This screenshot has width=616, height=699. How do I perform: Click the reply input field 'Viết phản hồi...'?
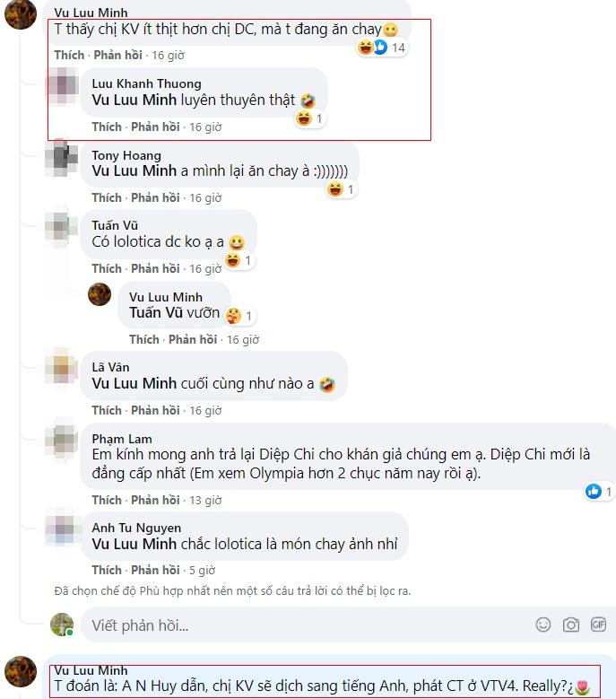coord(347,625)
